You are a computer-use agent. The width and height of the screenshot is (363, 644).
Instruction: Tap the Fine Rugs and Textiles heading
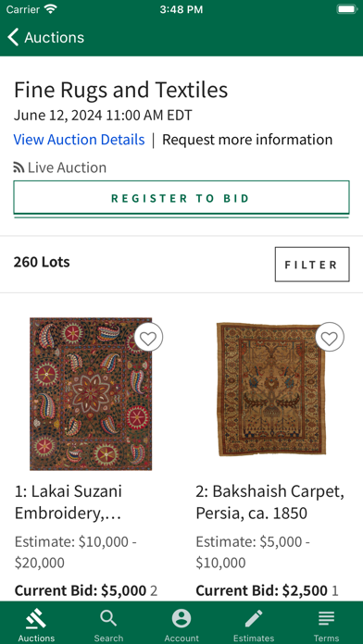click(121, 90)
